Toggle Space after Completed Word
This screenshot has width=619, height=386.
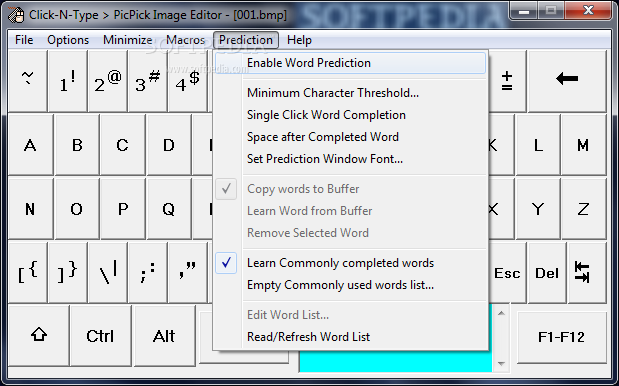[350, 137]
